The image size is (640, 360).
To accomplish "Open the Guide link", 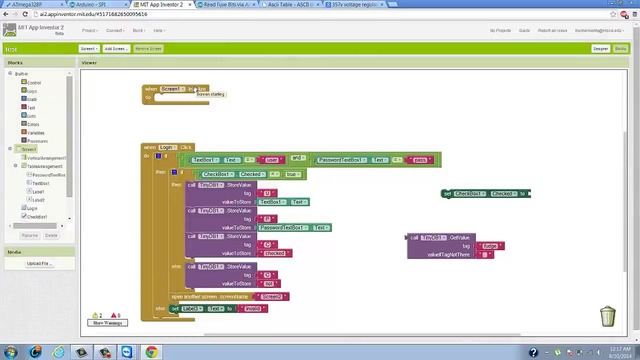I will [x=524, y=31].
